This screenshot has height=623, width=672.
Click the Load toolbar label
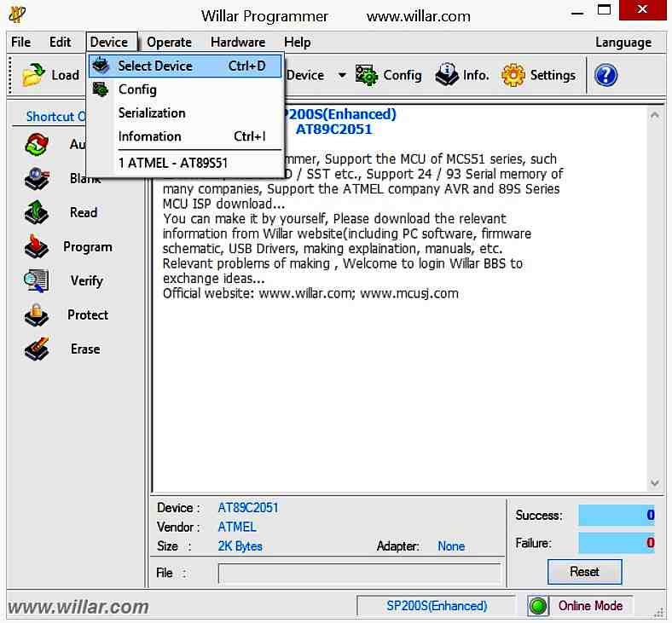pyautogui.click(x=65, y=75)
